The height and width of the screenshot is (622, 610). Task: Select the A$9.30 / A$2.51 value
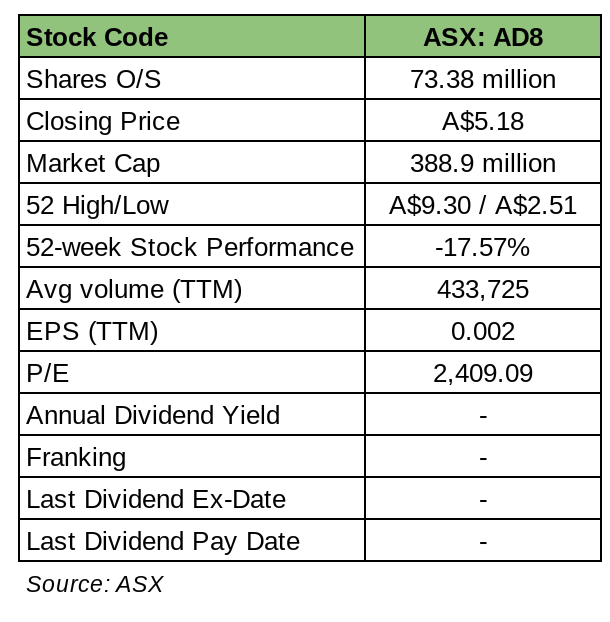click(483, 206)
